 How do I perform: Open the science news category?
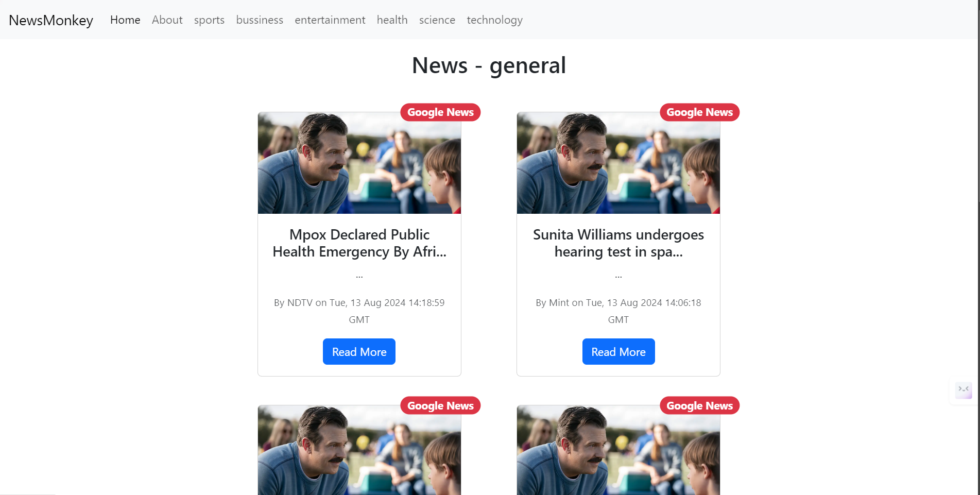coord(437,20)
